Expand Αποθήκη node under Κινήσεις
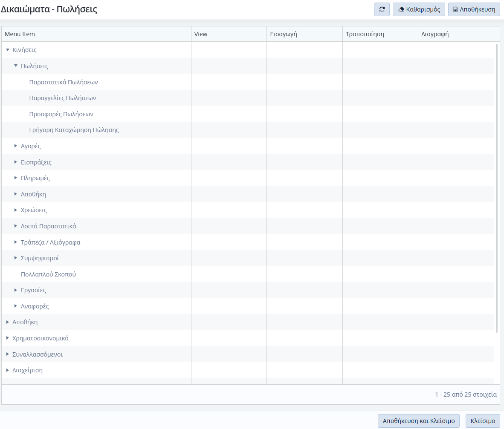The width and height of the screenshot is (504, 429). pyautogui.click(x=16, y=194)
